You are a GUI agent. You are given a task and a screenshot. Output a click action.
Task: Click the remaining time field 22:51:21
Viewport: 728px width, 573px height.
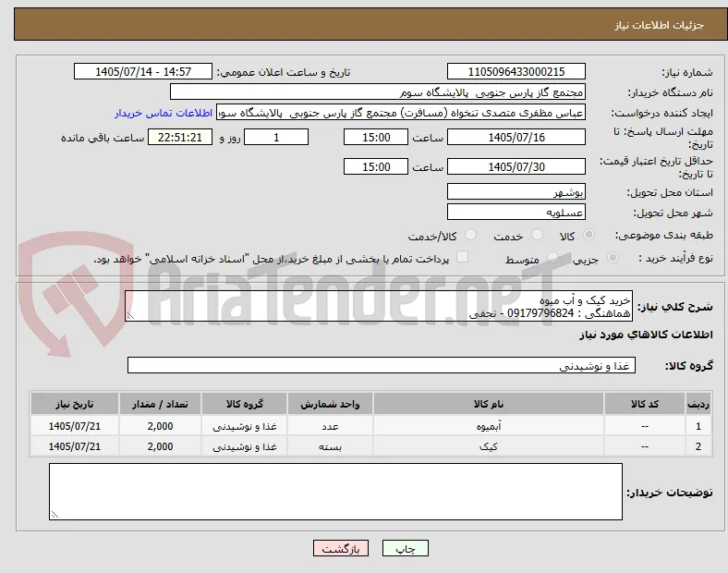(x=180, y=137)
